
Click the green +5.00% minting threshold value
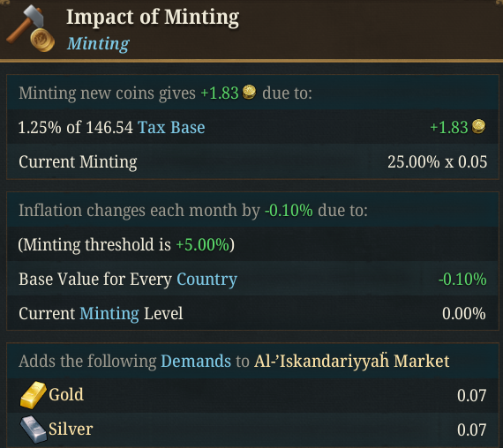pos(203,244)
